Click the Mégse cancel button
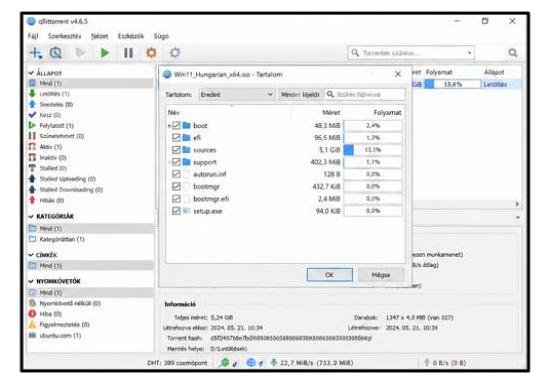 click(381, 275)
